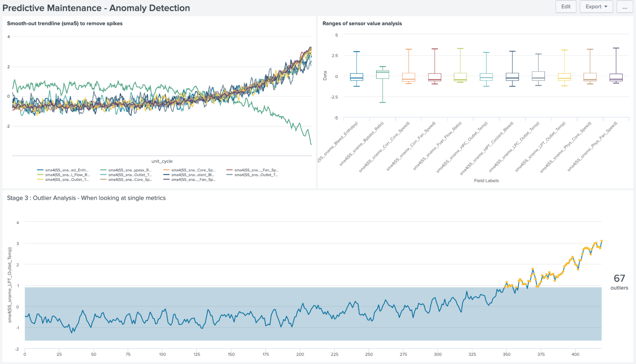Viewport: 636px width, 364px height.
Task: Toggle the navy olant_Bl legend series
Action: tap(189, 175)
